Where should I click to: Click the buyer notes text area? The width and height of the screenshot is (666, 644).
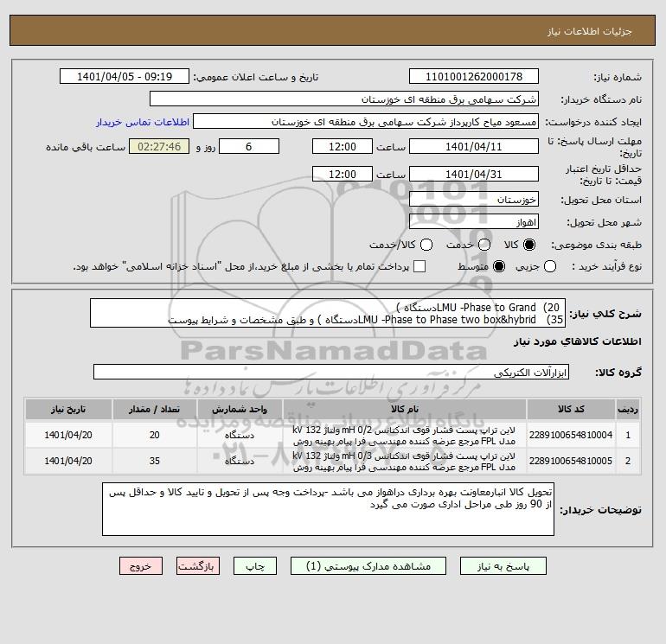[x=328, y=509]
